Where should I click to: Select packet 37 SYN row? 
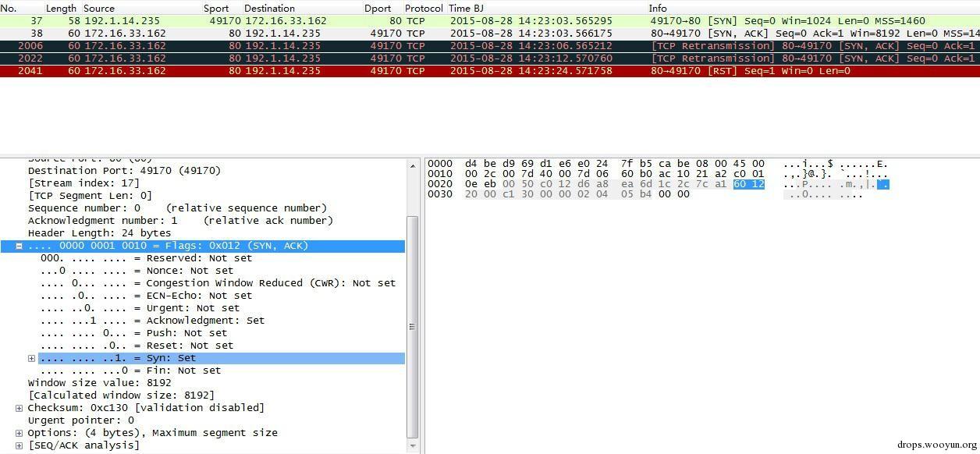coord(490,21)
